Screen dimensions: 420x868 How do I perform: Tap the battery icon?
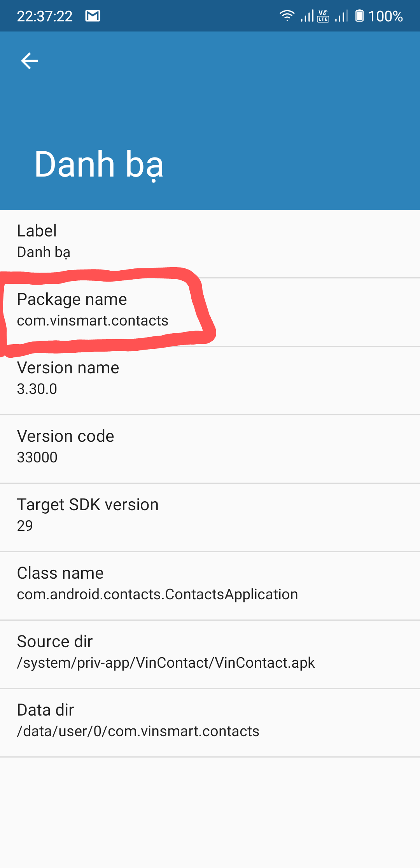(360, 16)
